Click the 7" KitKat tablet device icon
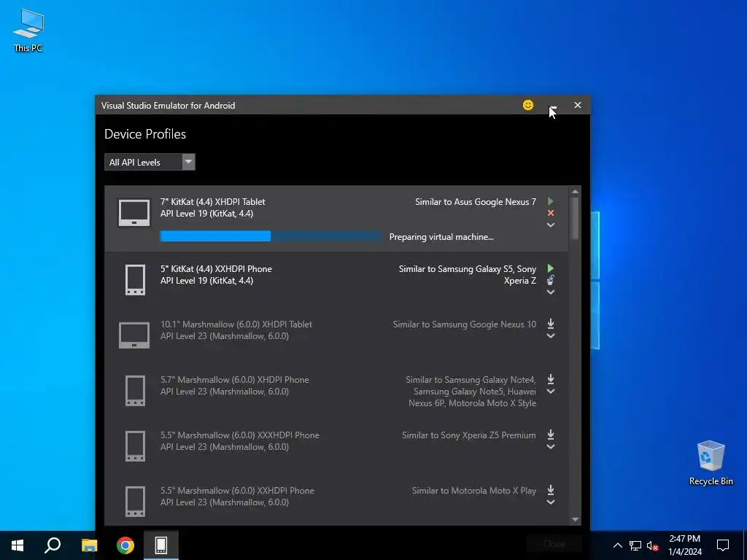This screenshot has width=747, height=560. (134, 212)
